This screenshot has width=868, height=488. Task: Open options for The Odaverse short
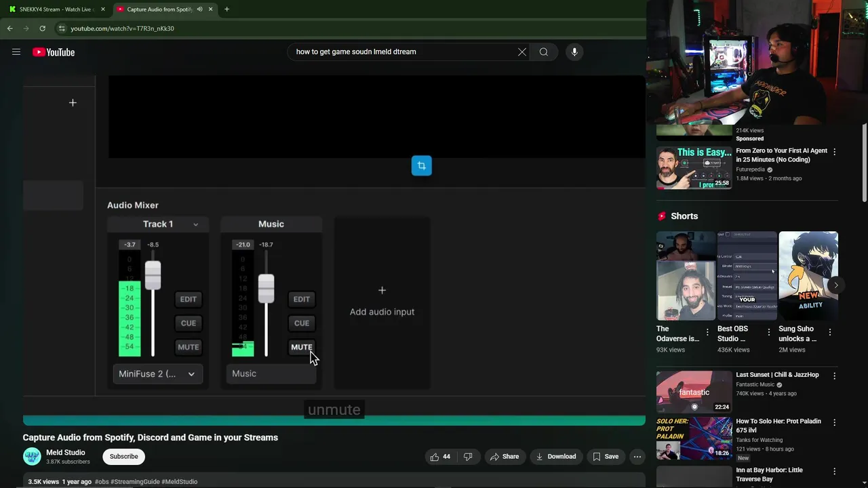coord(707,332)
